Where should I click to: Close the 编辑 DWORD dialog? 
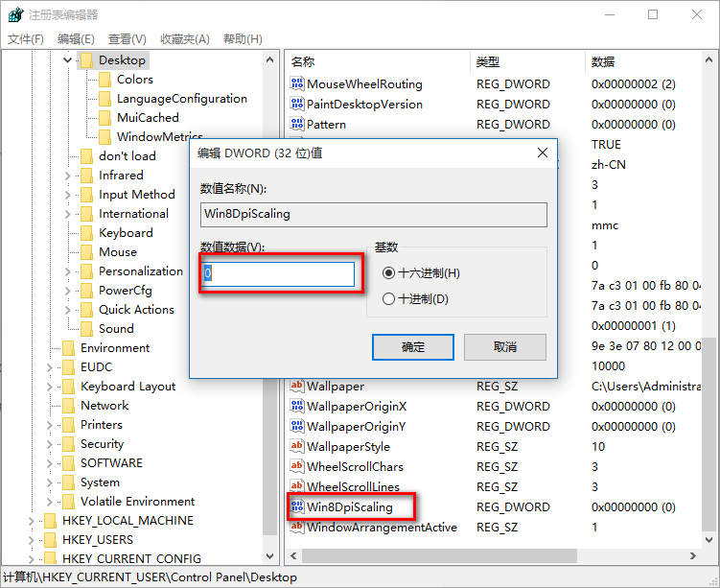tap(543, 153)
